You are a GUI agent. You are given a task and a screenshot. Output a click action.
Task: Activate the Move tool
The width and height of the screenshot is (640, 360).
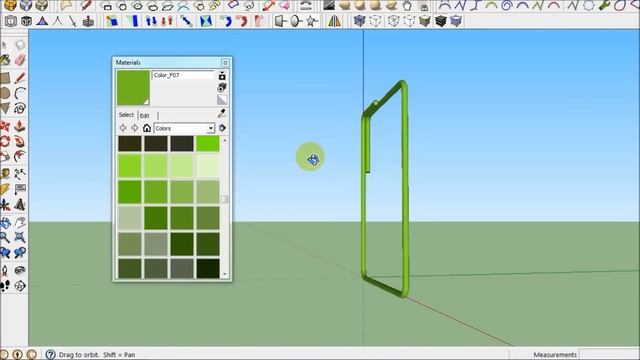pos(5,126)
